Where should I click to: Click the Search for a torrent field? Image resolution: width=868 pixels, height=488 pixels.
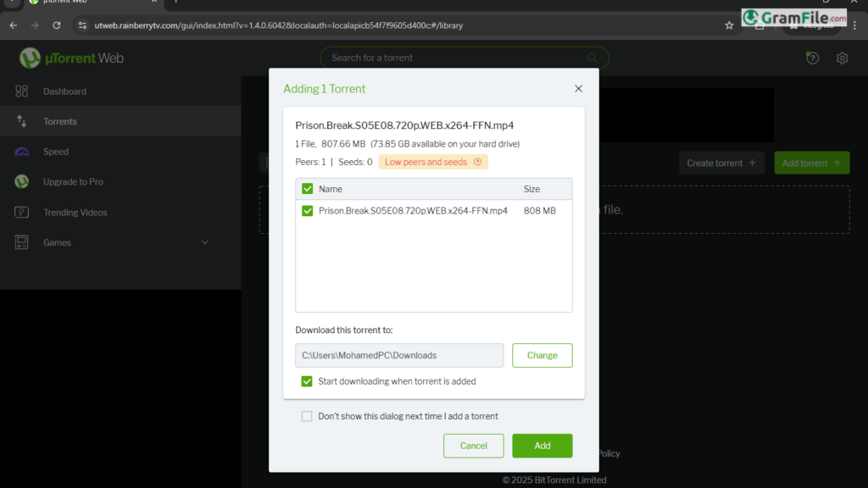[x=465, y=58]
